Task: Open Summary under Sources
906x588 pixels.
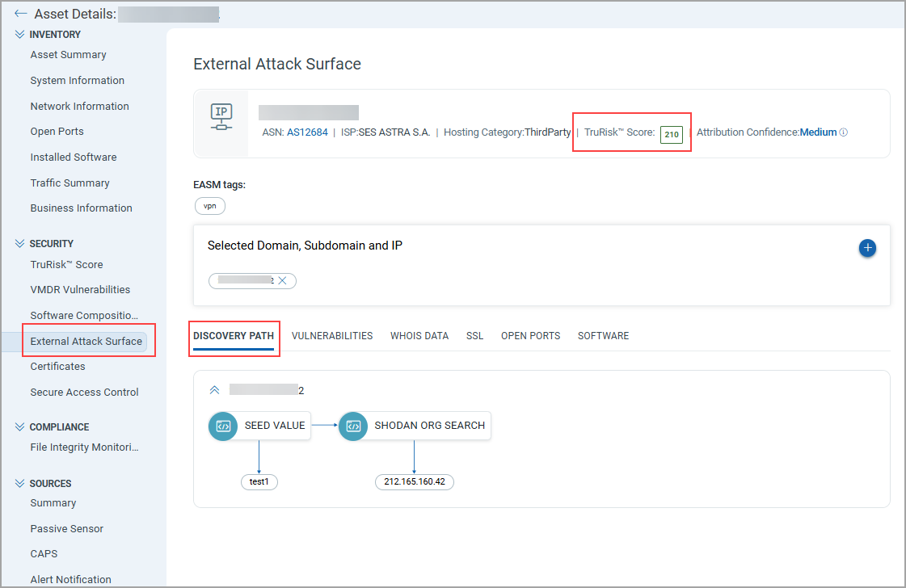Action: (x=53, y=503)
